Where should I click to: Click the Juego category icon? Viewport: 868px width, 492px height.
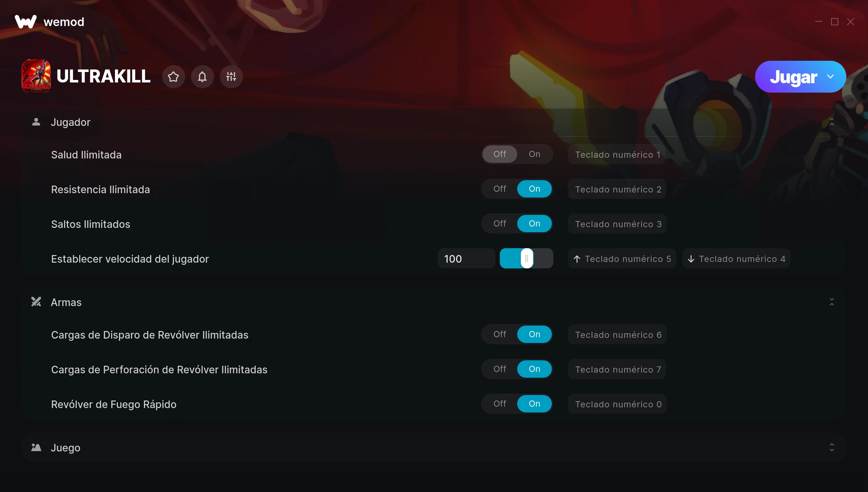(x=36, y=448)
